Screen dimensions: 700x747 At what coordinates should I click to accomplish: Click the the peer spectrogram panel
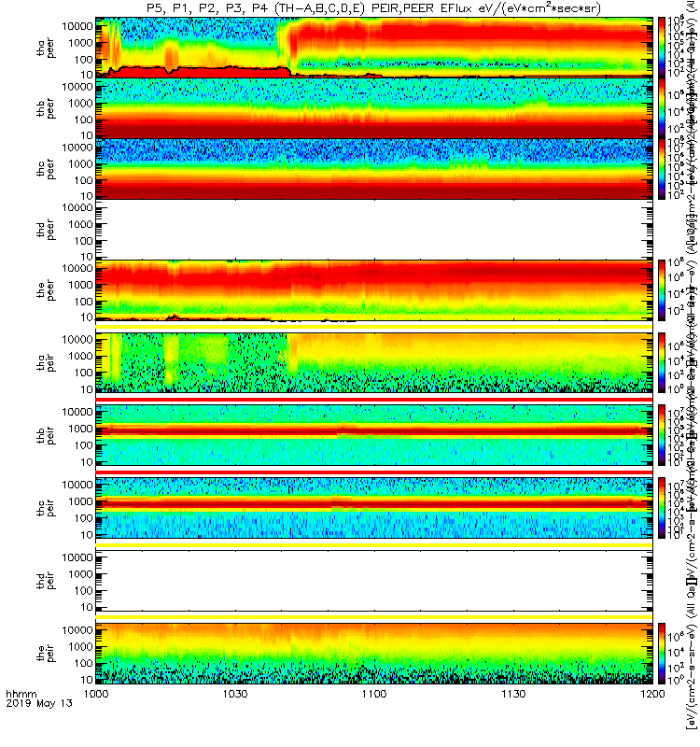pyautogui.click(x=374, y=289)
